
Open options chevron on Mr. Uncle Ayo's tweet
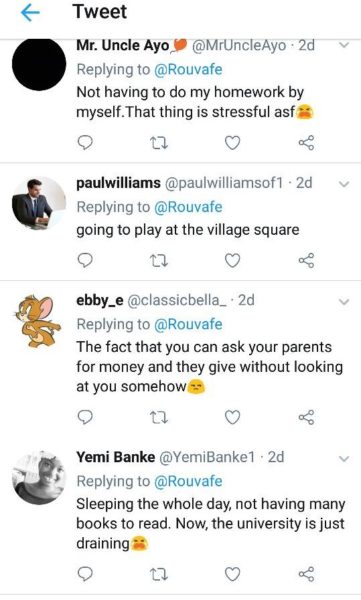pyautogui.click(x=344, y=45)
